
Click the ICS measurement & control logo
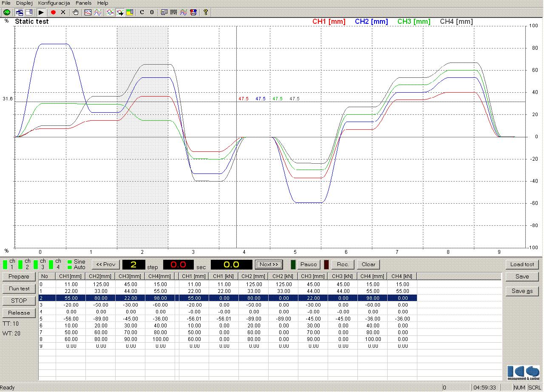pyautogui.click(x=523, y=372)
